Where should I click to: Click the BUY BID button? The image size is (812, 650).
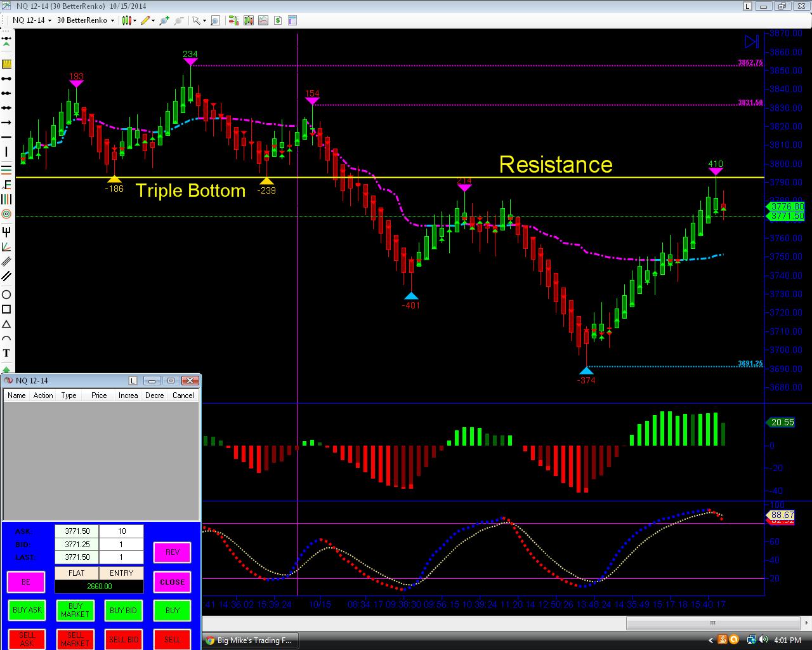click(x=123, y=611)
